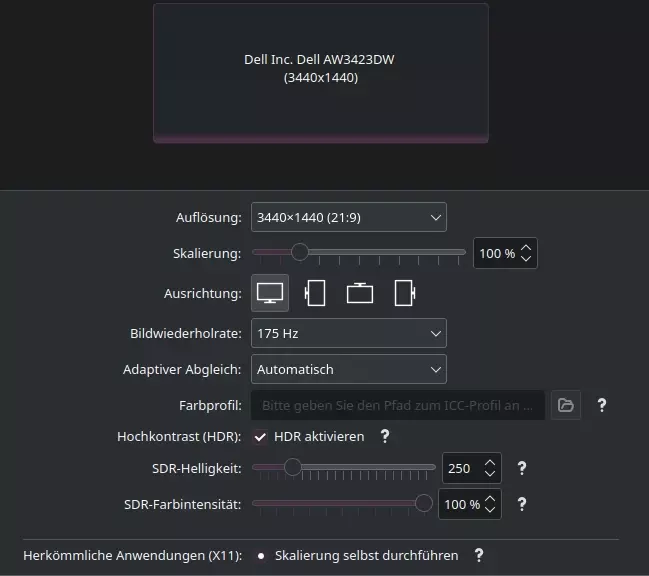This screenshot has width=649, height=576.
Task: Show help next to HDR aktivieren
Action: click(x=385, y=436)
